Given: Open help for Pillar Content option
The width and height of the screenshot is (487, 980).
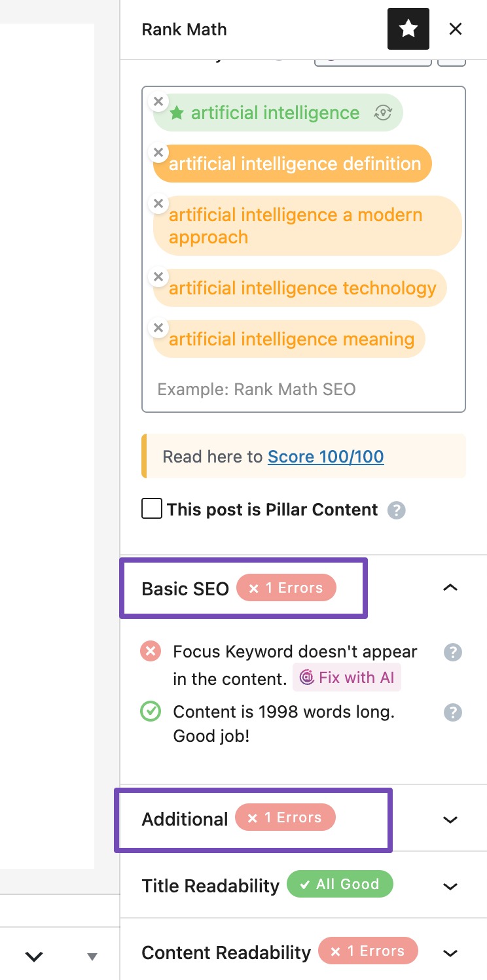Looking at the screenshot, I should [x=396, y=509].
